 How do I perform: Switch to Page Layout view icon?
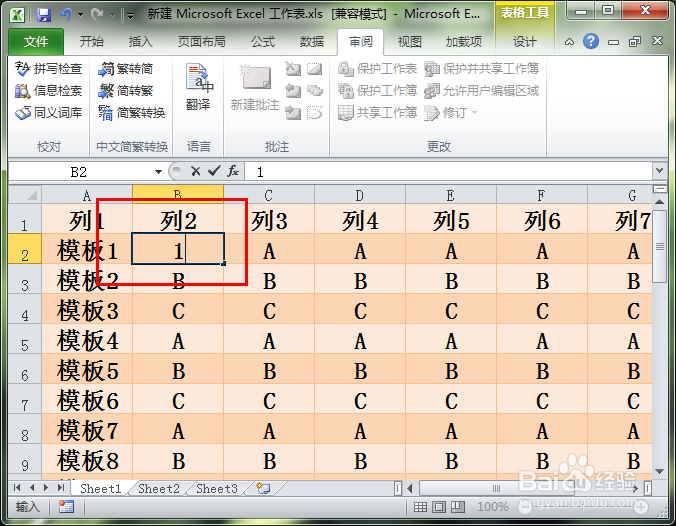point(439,507)
